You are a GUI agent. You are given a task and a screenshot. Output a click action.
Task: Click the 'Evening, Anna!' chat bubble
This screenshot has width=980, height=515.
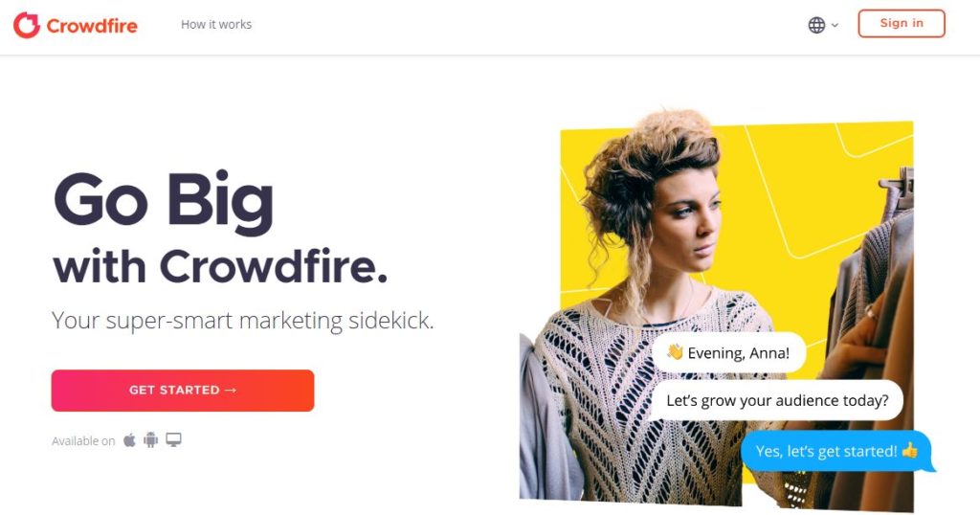click(729, 352)
